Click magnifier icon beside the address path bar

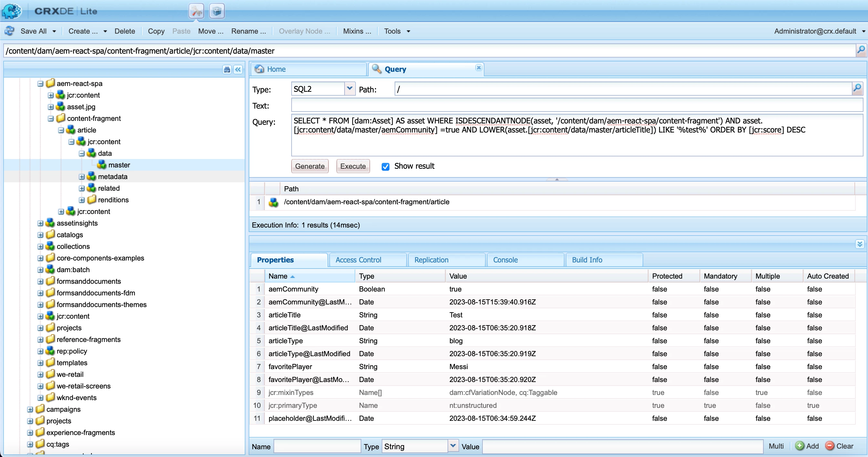(861, 51)
